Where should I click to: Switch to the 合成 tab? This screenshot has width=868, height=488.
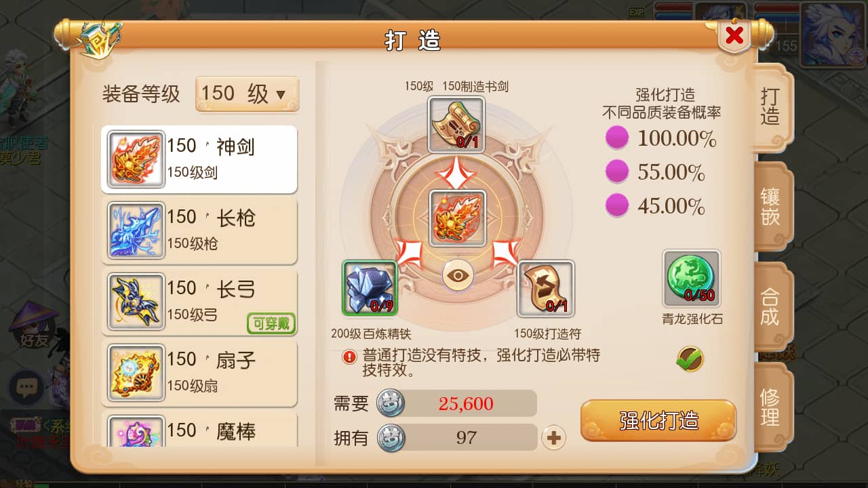[x=772, y=307]
